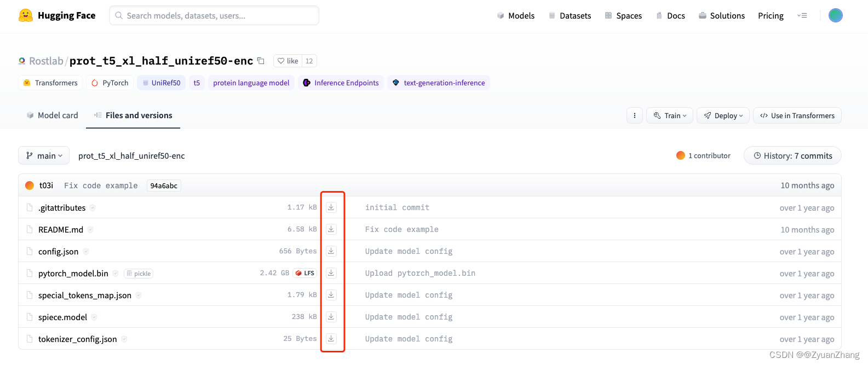The height and width of the screenshot is (365, 868).
Task: Click the security scan icon beside config.json
Action: pos(86,251)
